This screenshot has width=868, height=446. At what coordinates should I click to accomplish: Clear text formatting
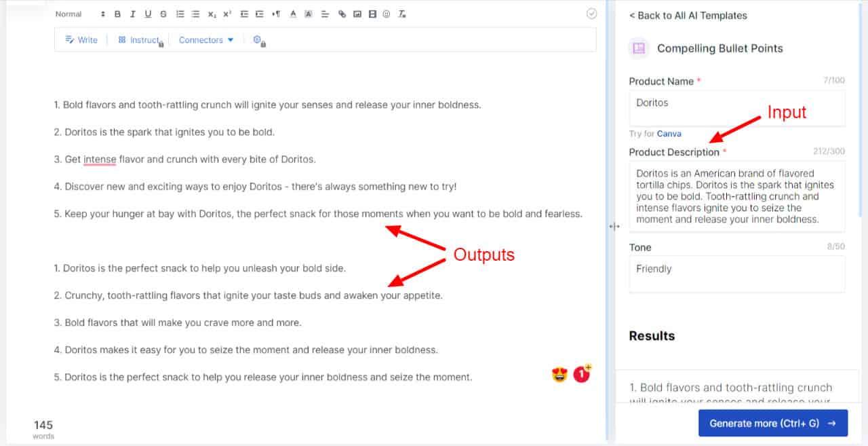point(402,14)
